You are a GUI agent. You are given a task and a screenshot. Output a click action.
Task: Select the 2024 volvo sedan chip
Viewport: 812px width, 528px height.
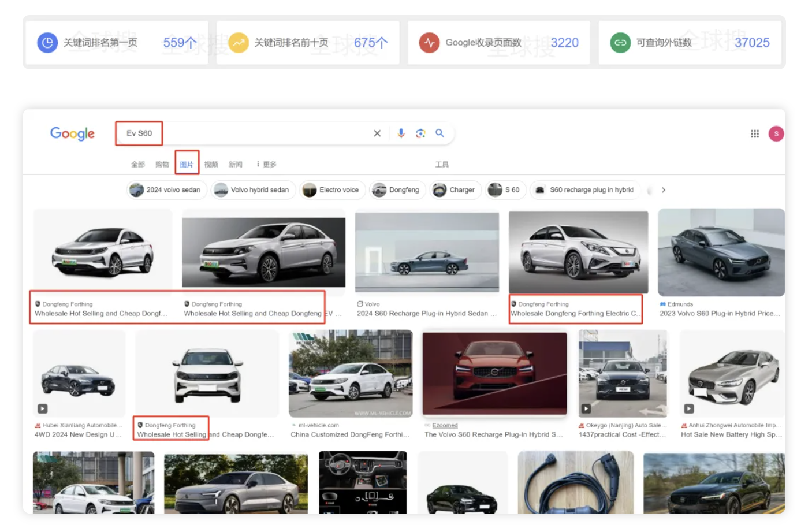point(166,189)
